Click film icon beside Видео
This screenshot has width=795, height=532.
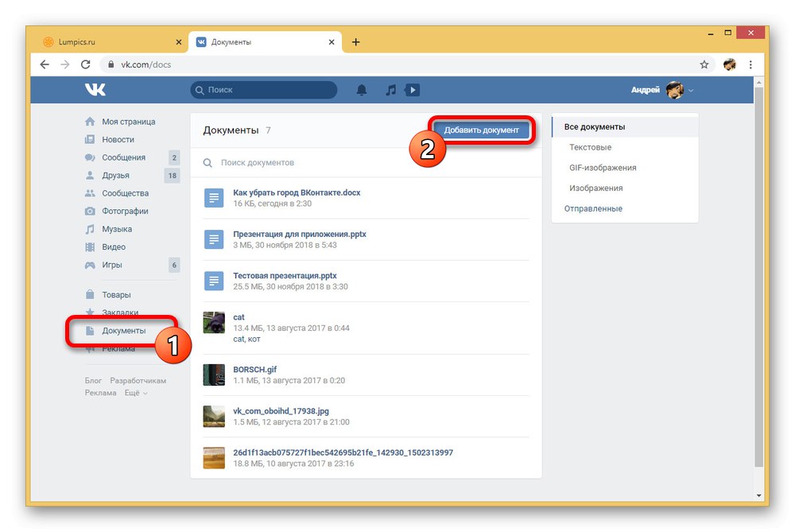90,247
